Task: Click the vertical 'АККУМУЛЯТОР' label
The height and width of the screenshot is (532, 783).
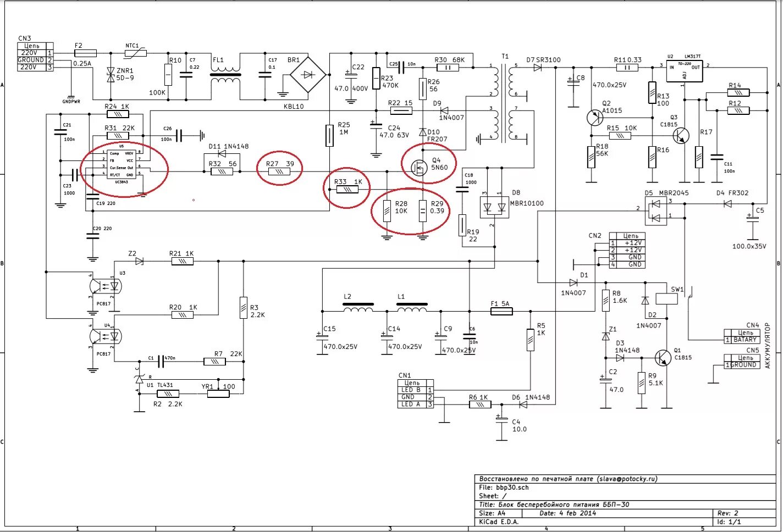Action: coord(768,346)
